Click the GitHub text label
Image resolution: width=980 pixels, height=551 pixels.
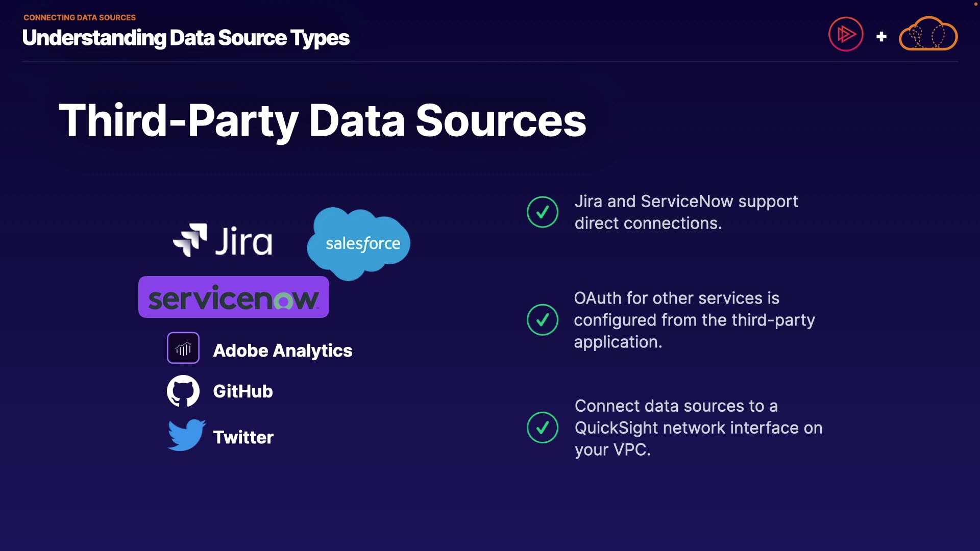tap(243, 391)
